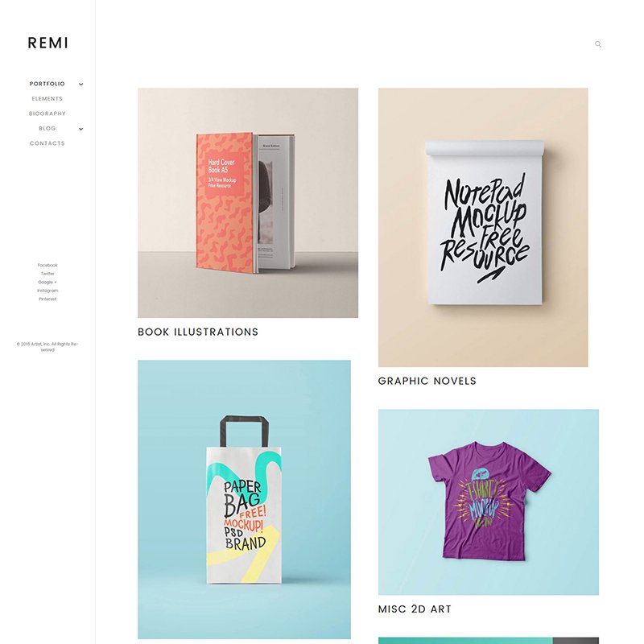644x644 pixels.
Task: Go to the Portfolio menu item
Action: [47, 84]
